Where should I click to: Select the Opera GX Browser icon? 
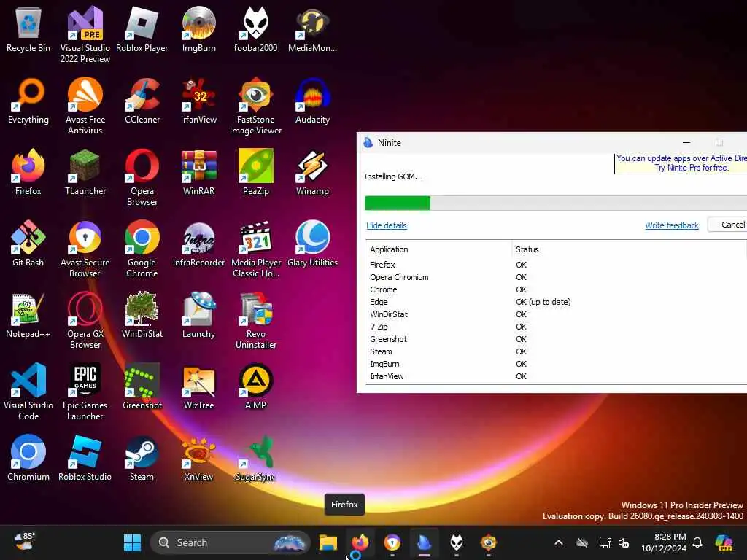[85, 320]
